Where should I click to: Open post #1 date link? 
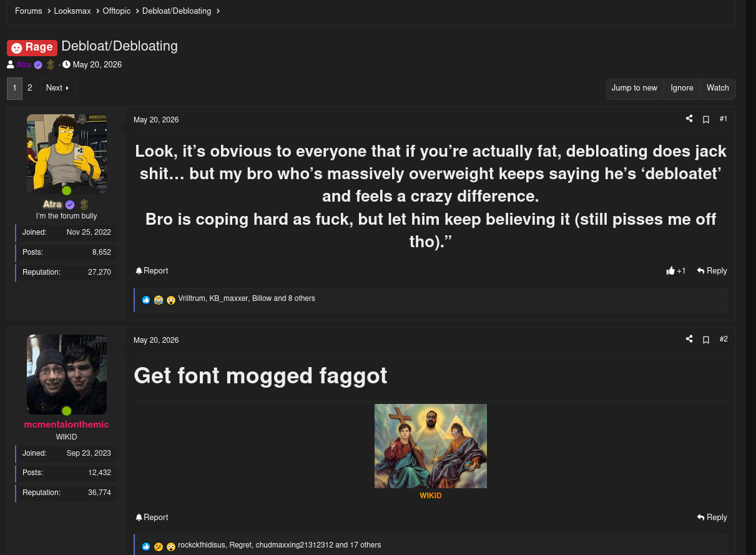click(x=156, y=120)
